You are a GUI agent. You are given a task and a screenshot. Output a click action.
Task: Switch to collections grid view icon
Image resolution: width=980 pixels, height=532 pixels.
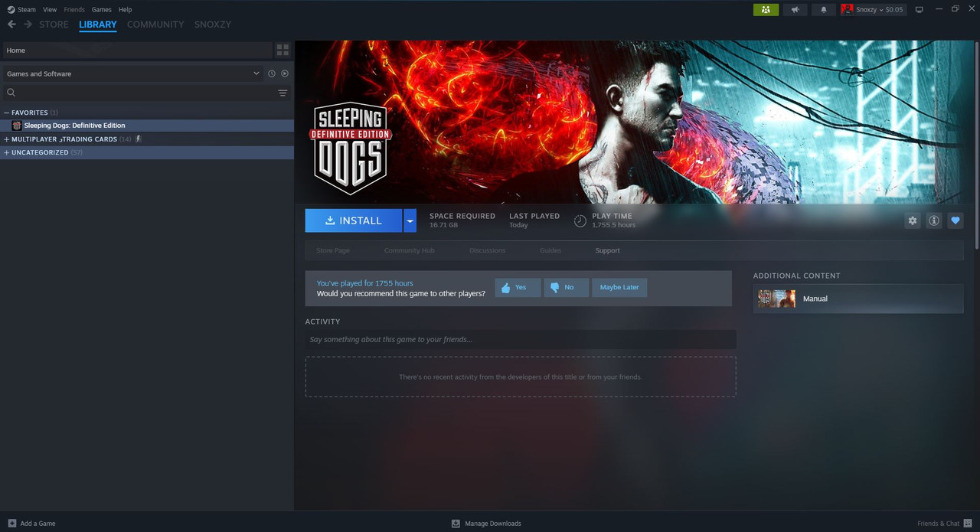(283, 51)
